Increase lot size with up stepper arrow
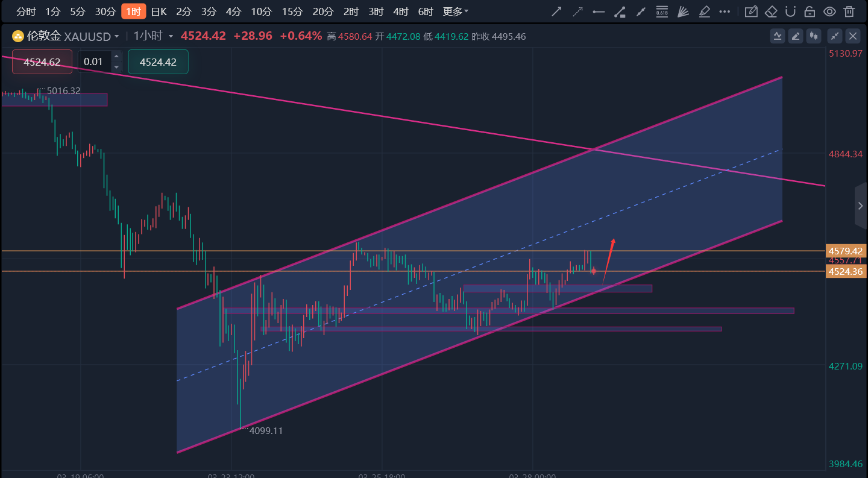The height and width of the screenshot is (478, 868). click(x=116, y=57)
